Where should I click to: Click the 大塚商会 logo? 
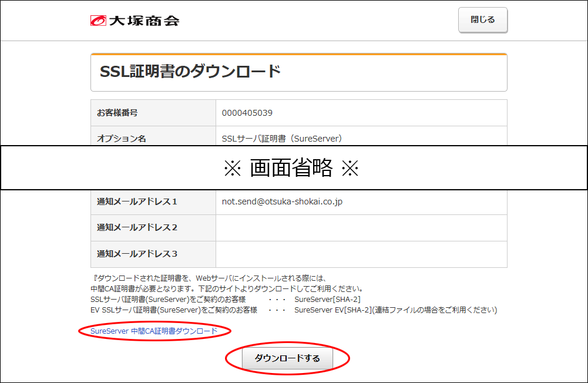click(135, 20)
